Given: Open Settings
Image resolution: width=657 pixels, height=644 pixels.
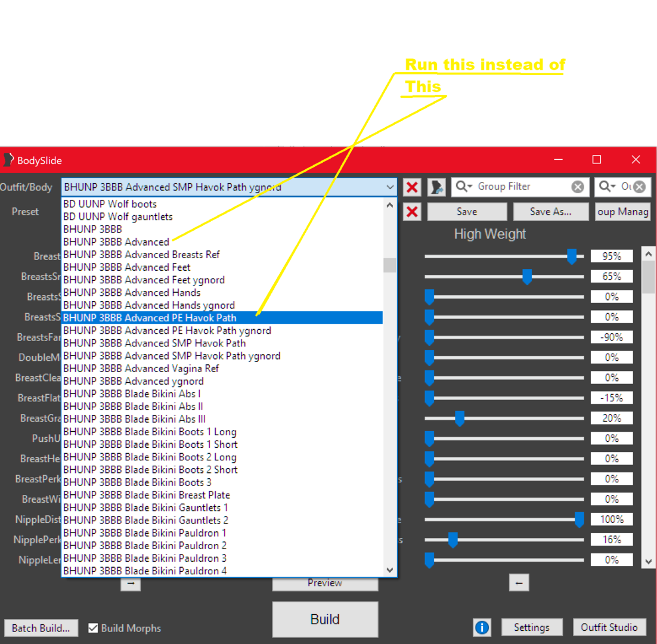Looking at the screenshot, I should point(531,627).
